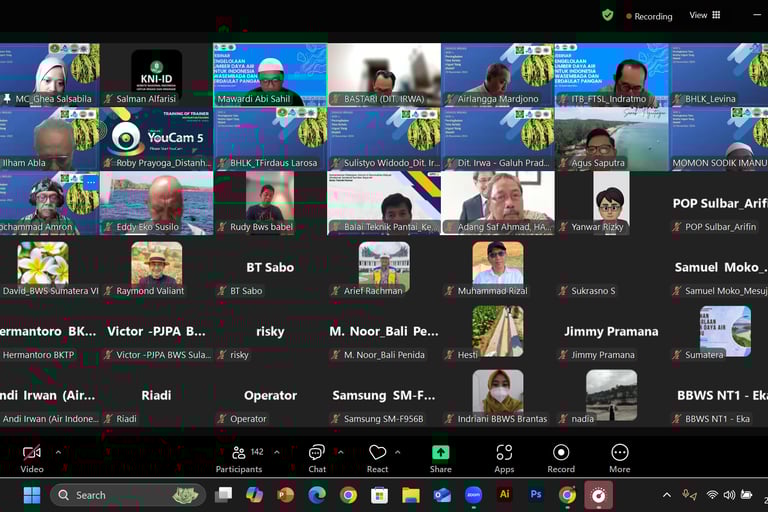Select Hesti's profile picture tile
The image size is (768, 512).
coord(498,331)
